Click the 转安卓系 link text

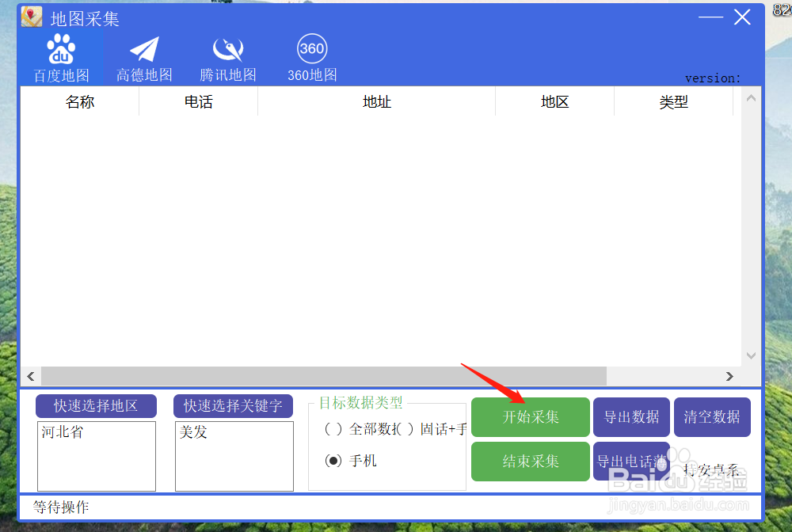(711, 470)
